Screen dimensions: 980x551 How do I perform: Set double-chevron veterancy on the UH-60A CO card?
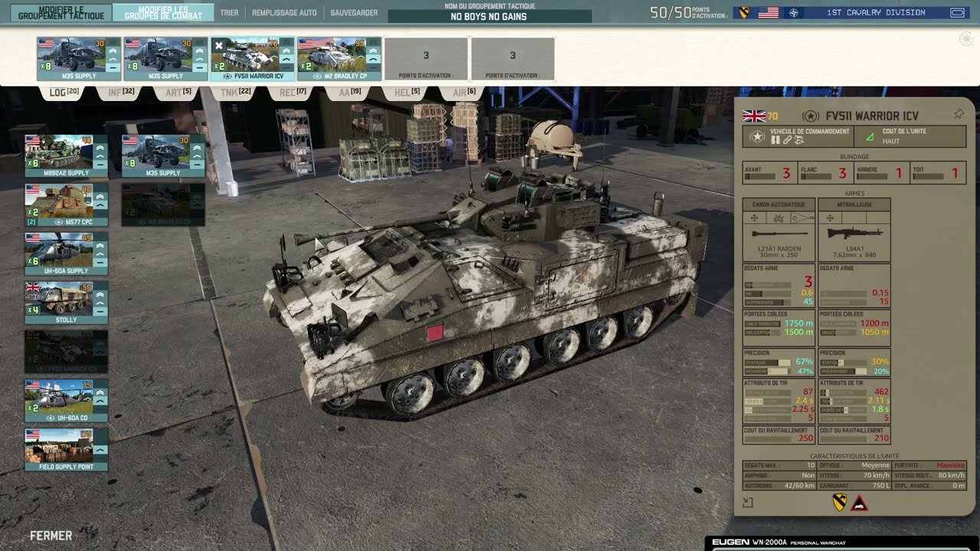click(100, 391)
